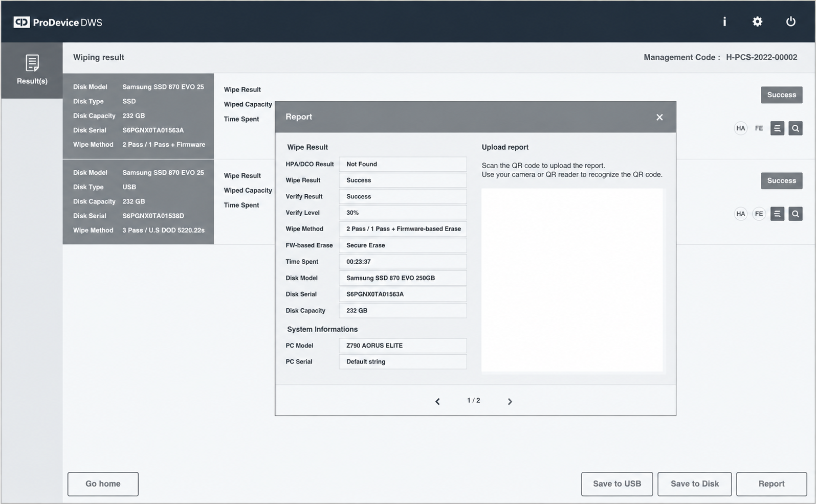The image size is (816, 504).
Task: Click the power icon in header
Action: tap(790, 21)
